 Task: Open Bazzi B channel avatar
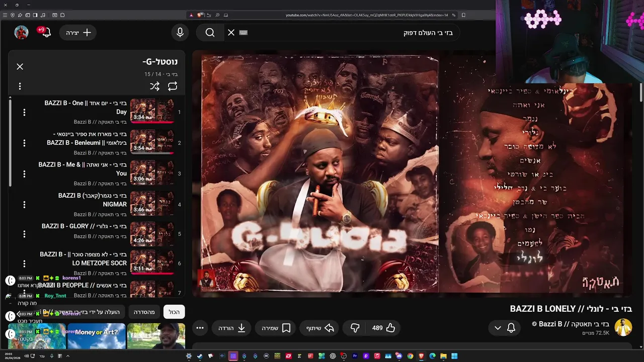(623, 327)
